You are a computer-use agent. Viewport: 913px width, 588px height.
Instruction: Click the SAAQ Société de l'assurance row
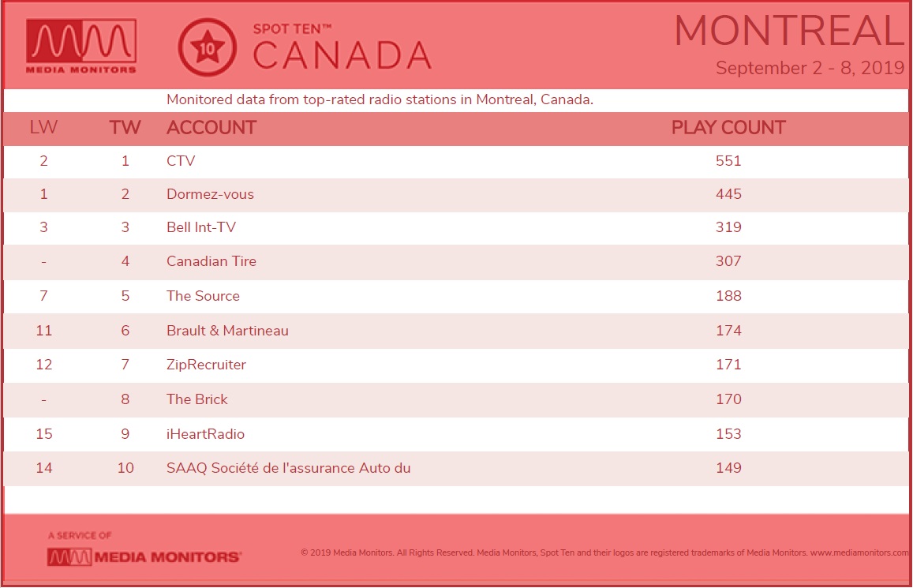pyautogui.click(x=456, y=469)
